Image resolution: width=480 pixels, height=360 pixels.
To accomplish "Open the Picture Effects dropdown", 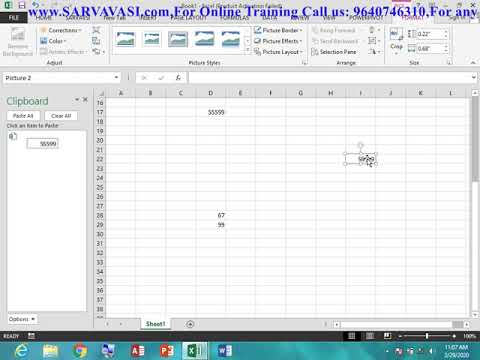I will tap(278, 41).
